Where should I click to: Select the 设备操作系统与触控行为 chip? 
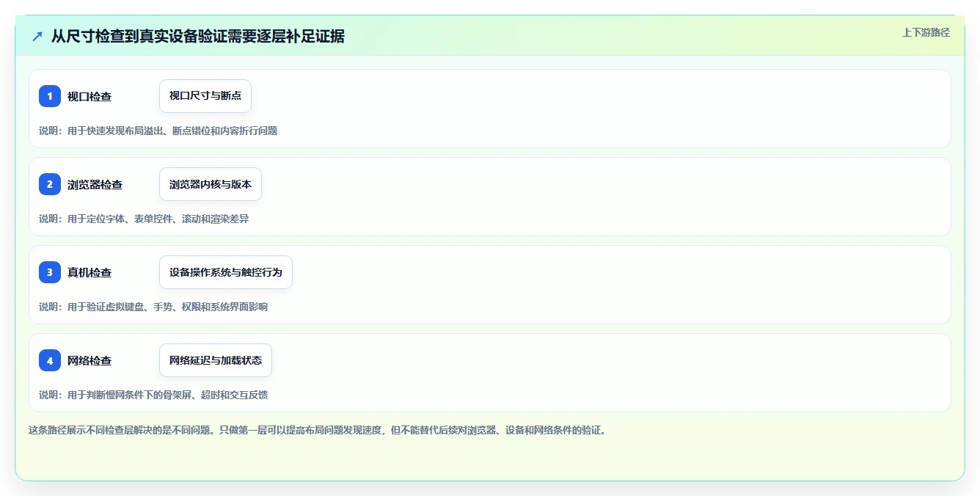(x=226, y=272)
